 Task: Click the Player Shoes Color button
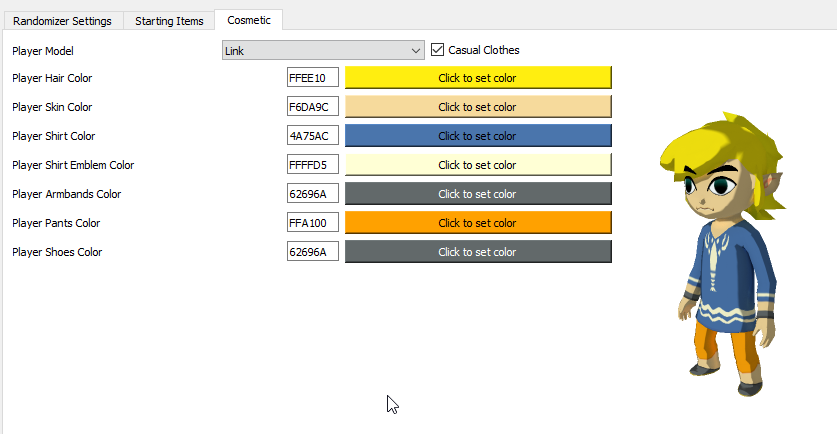pos(478,251)
